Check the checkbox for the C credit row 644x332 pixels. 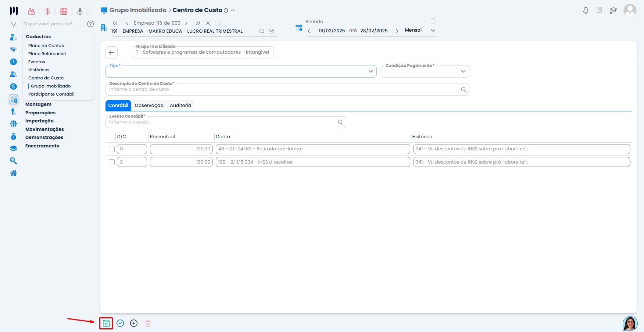(x=112, y=162)
